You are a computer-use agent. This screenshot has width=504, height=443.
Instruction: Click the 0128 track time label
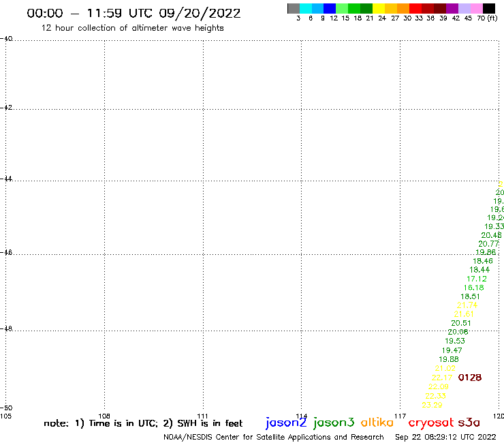tap(470, 378)
